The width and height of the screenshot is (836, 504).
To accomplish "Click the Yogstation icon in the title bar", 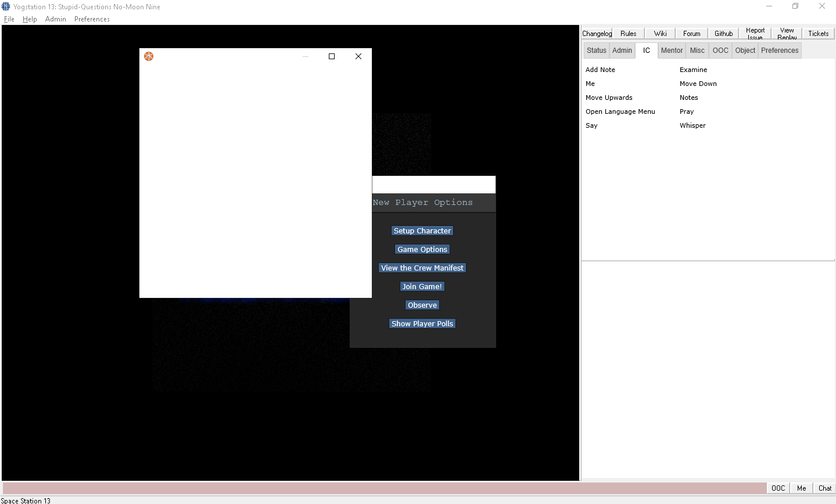I will 6,6.
